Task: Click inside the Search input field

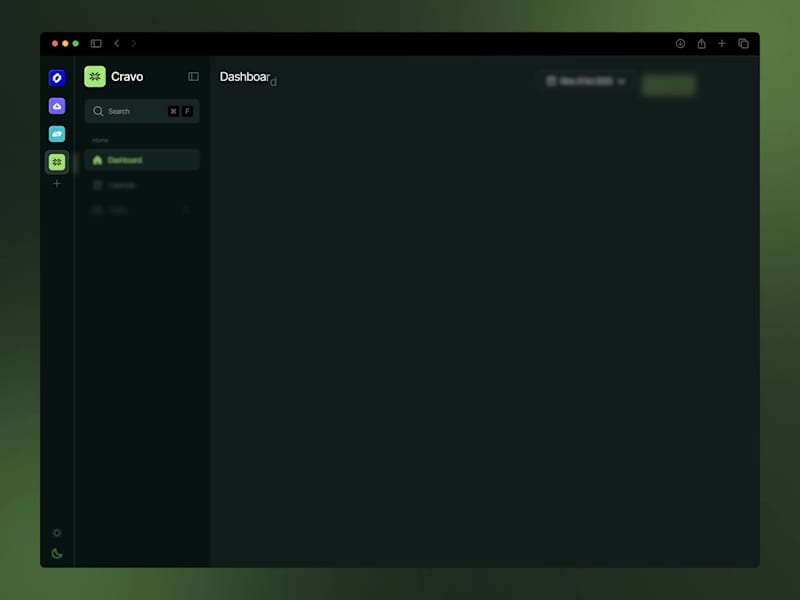Action: click(135, 111)
